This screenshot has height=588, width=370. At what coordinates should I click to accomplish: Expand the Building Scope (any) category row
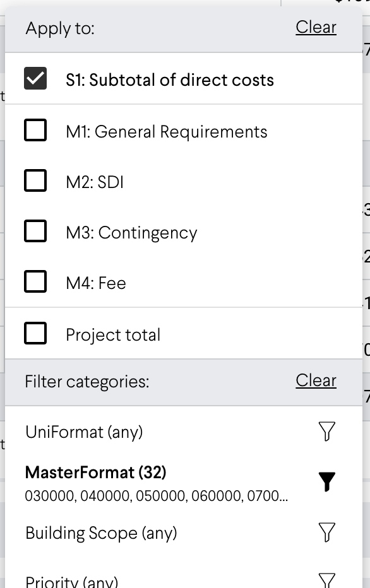point(184,533)
